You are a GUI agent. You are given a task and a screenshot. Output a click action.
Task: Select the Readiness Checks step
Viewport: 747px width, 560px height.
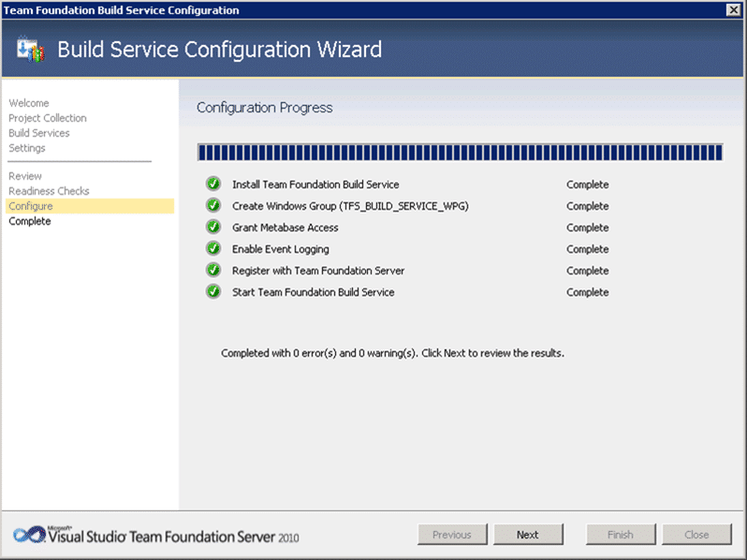tap(49, 191)
